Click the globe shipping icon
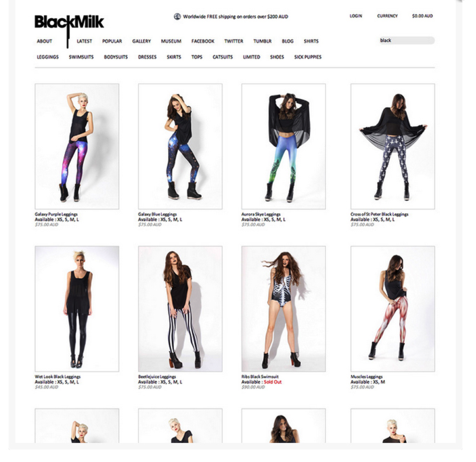The width and height of the screenshot is (476, 462). [x=177, y=16]
